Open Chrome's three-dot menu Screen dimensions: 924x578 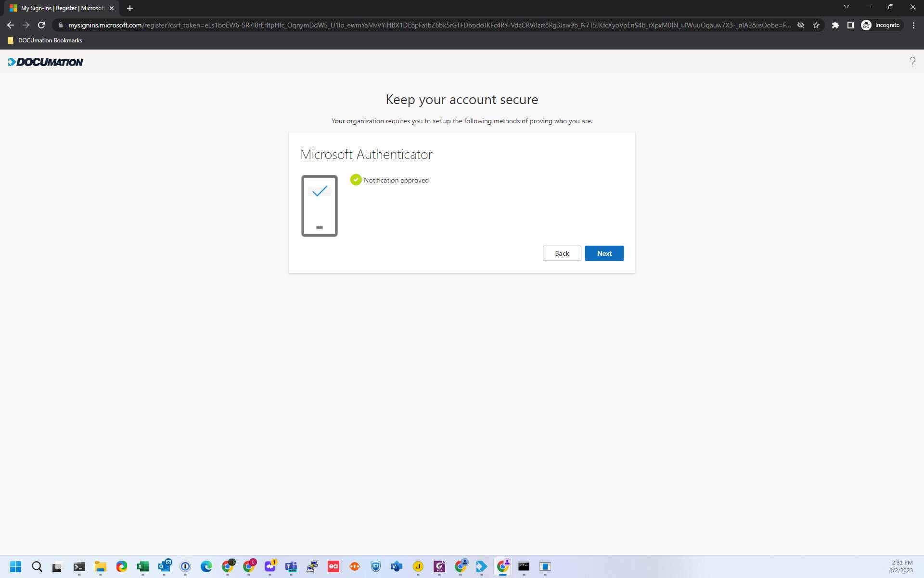pos(913,25)
